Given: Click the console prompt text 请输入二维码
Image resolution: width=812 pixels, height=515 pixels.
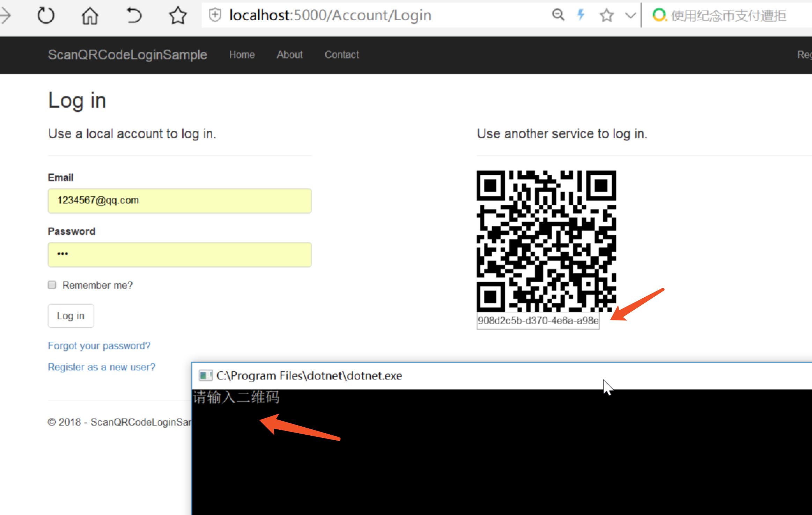Looking at the screenshot, I should point(236,398).
